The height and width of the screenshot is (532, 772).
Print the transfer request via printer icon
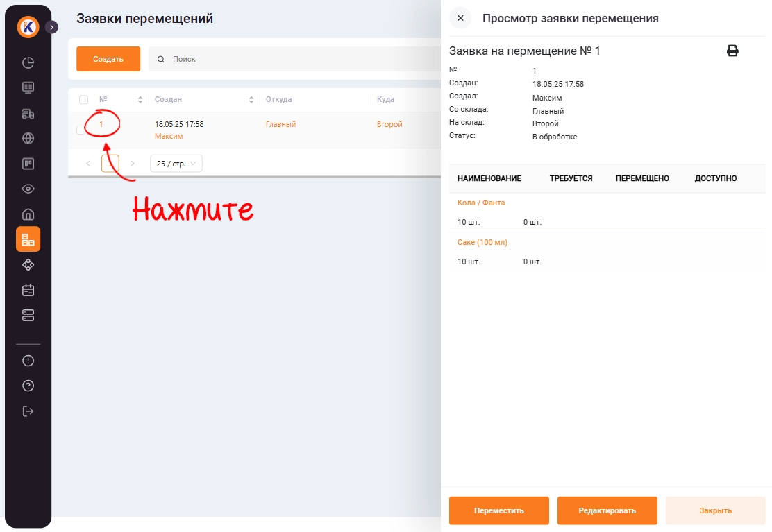pos(732,51)
